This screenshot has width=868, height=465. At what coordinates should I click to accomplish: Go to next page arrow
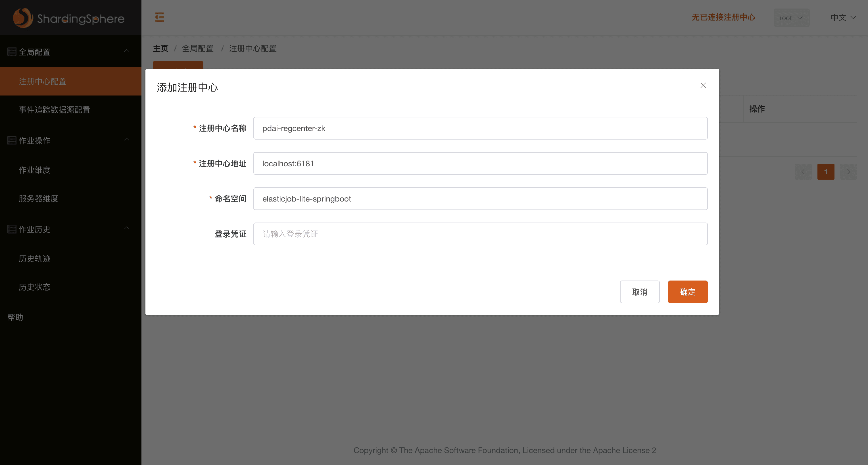[x=848, y=172]
